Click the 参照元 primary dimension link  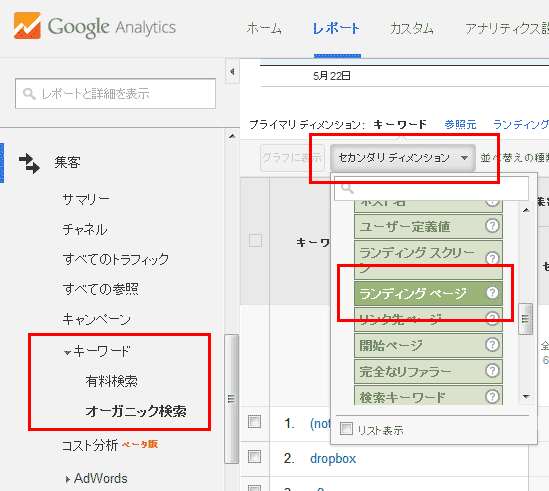(460, 124)
